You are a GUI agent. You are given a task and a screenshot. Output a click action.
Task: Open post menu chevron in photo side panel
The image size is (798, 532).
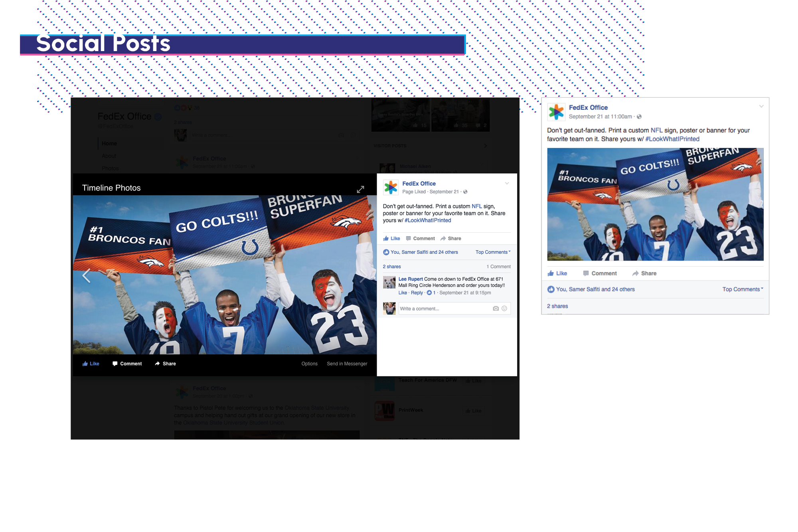(507, 184)
